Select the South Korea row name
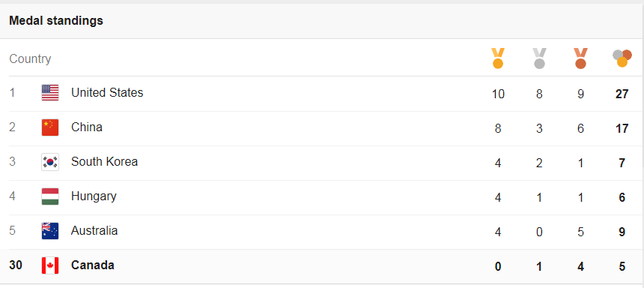Screen dimensions: 644x288 coord(104,162)
